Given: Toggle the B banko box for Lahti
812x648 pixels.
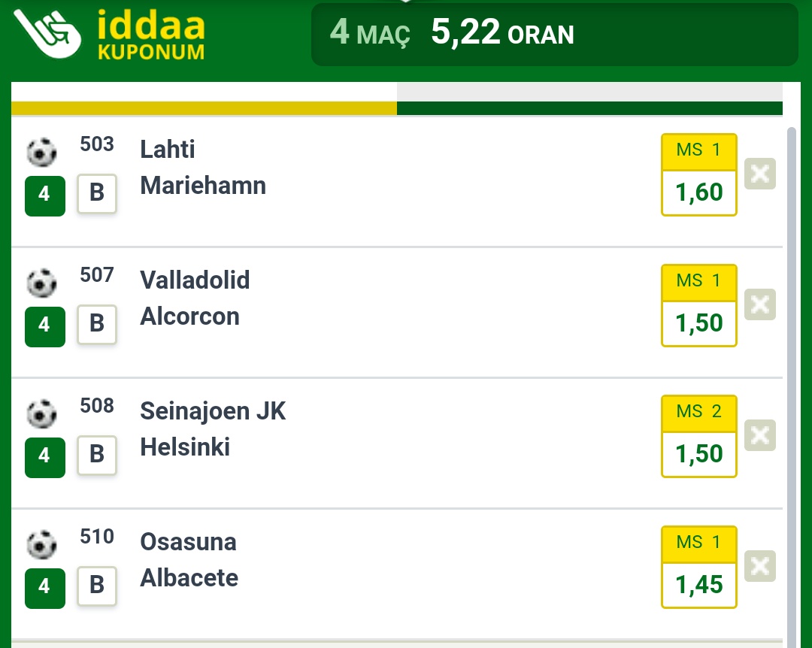Looking at the screenshot, I should [x=97, y=194].
